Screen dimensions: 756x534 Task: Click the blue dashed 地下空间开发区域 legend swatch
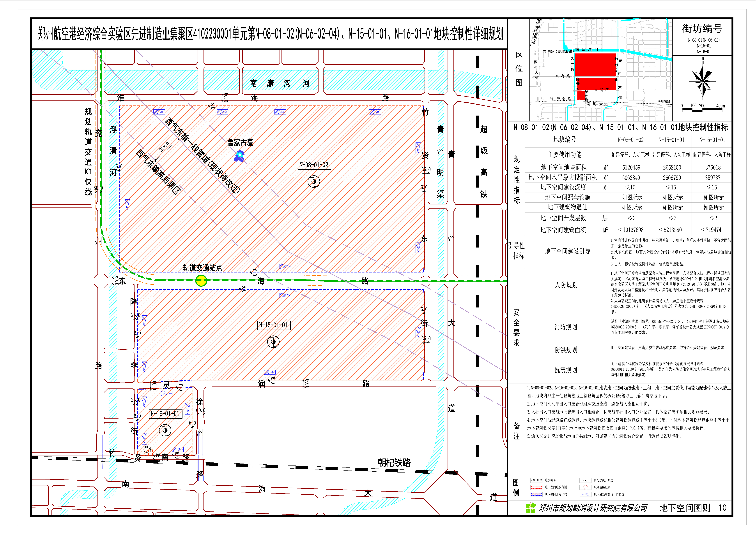click(536, 495)
